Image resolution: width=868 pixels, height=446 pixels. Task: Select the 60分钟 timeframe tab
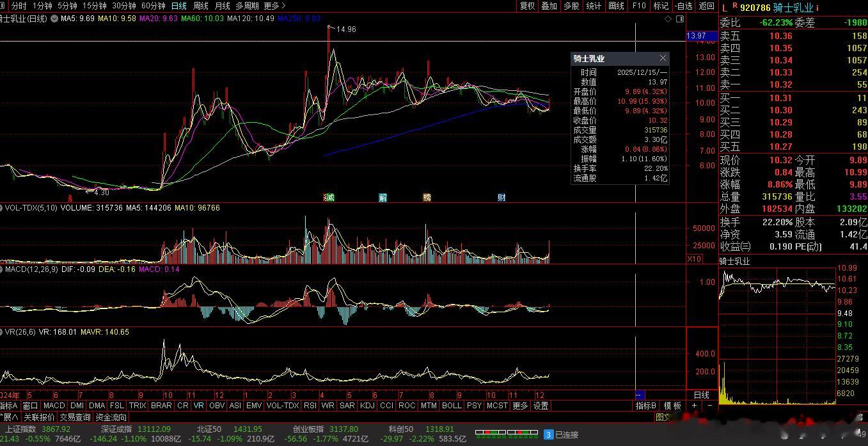tap(154, 6)
